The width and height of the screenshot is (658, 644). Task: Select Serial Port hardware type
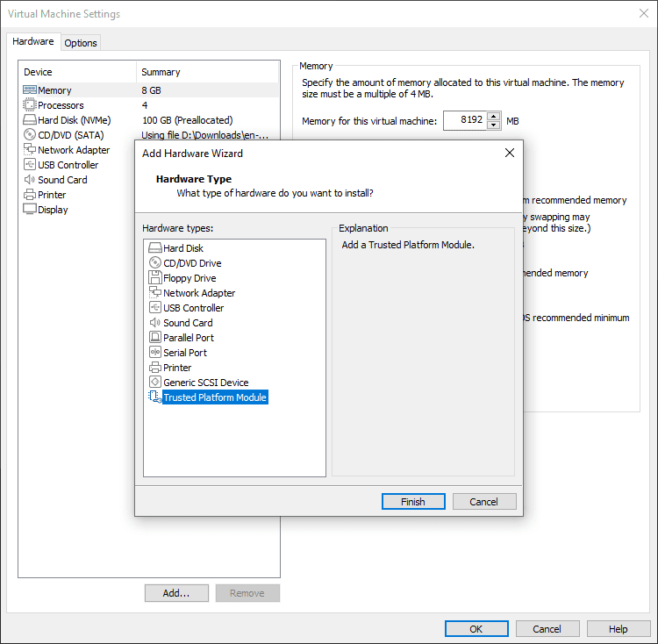pyautogui.click(x=185, y=353)
